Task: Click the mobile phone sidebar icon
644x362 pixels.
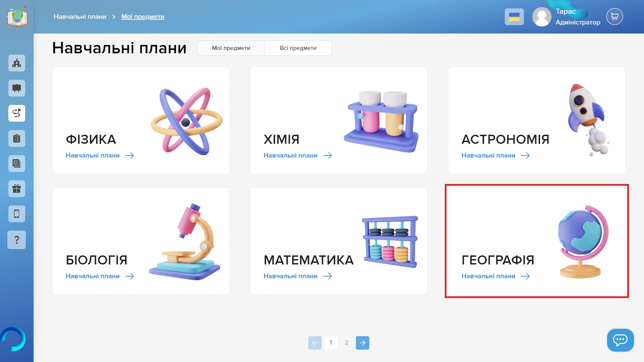Action: pyautogui.click(x=17, y=214)
